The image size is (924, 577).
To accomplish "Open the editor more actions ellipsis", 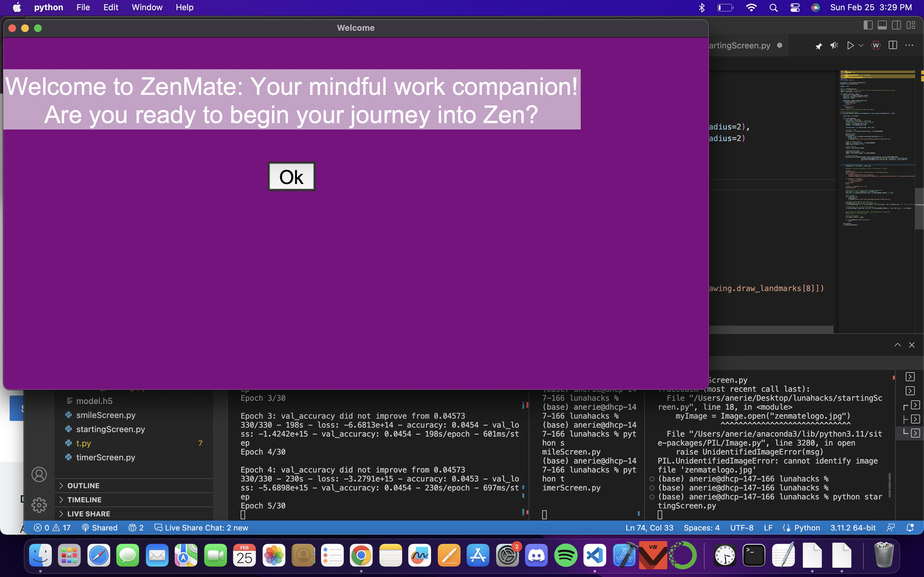I will pos(910,46).
